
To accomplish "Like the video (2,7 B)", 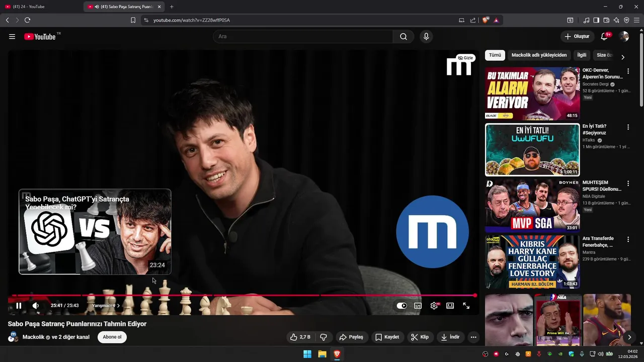I will 300,337.
